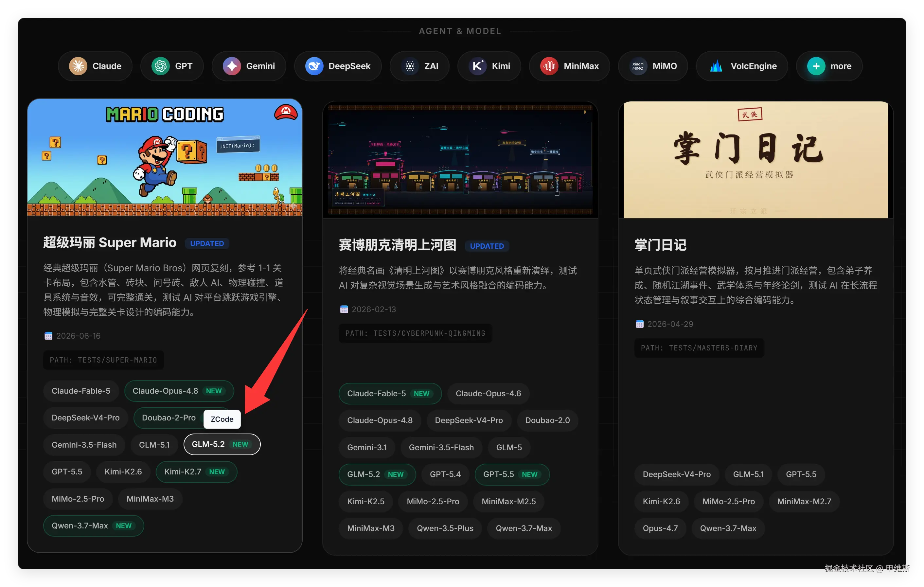This screenshot has width=924, height=587.
Task: Click the green plus icon beside more
Action: (816, 66)
